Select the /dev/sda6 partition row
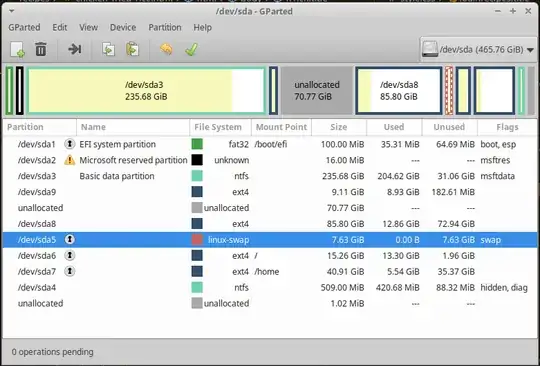The image size is (540, 366). pos(270,255)
